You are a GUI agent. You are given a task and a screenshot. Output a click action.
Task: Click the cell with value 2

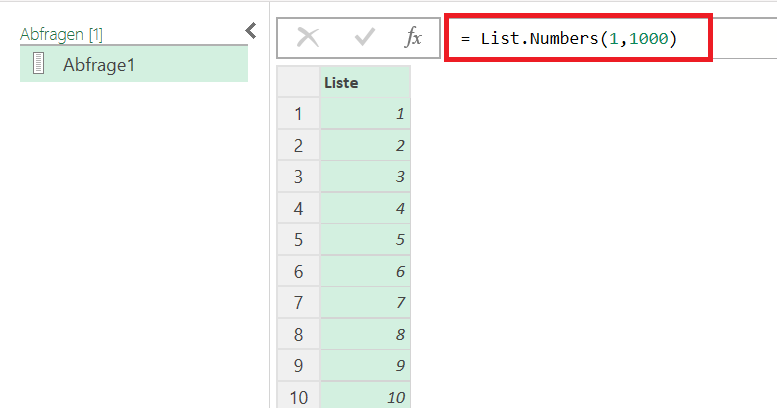coord(365,146)
